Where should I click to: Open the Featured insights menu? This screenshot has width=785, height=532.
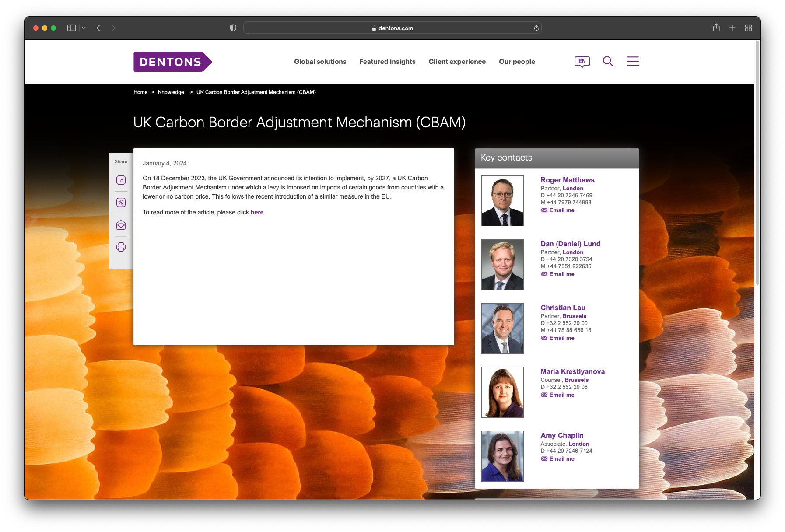[x=387, y=62]
